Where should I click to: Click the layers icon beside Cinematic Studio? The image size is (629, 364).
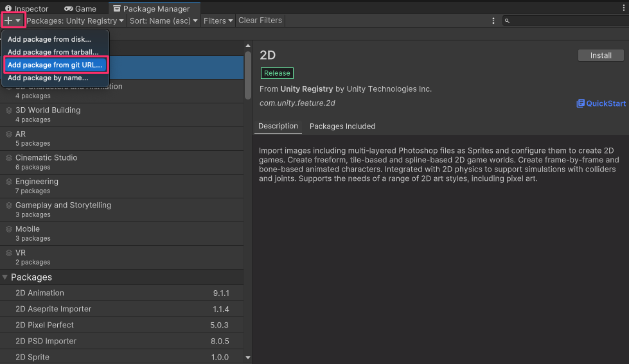point(9,158)
